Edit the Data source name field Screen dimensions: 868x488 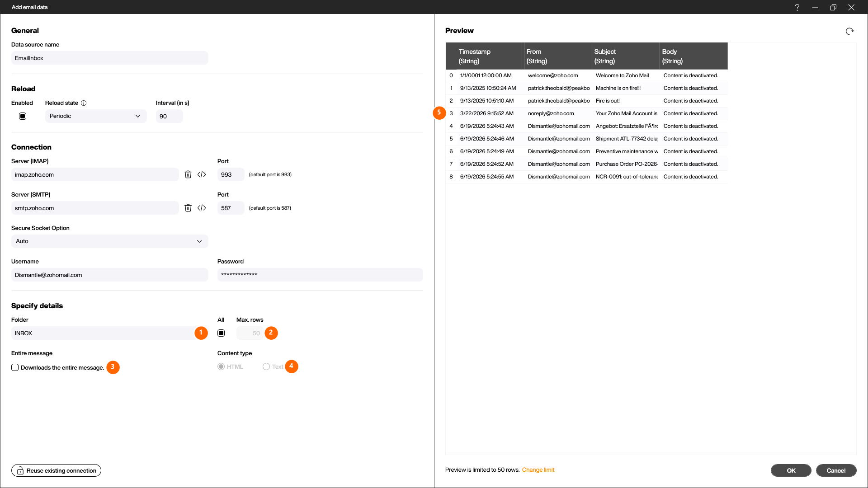[110, 58]
